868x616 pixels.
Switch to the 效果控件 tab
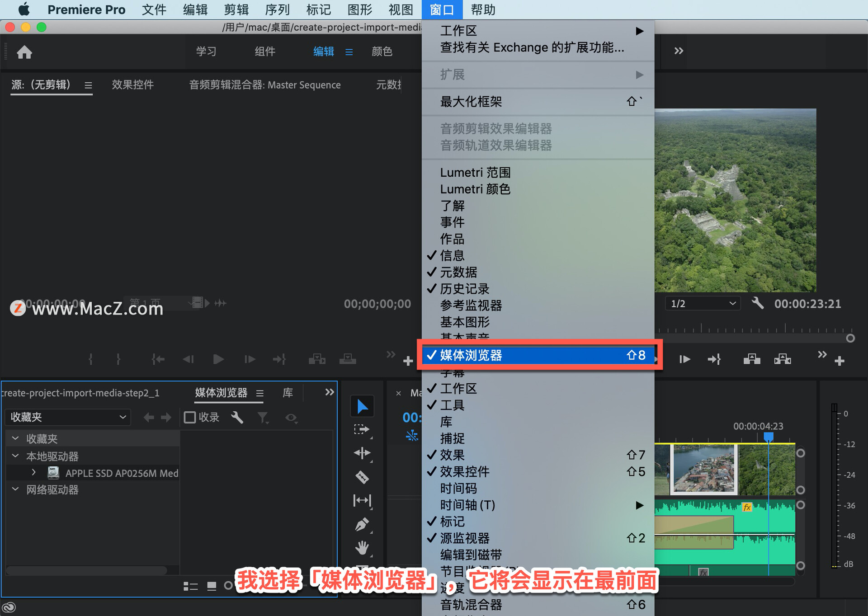(133, 85)
